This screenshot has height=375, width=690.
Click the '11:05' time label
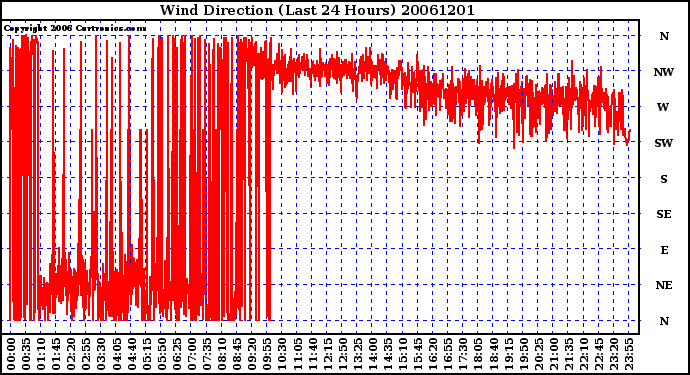(x=297, y=354)
